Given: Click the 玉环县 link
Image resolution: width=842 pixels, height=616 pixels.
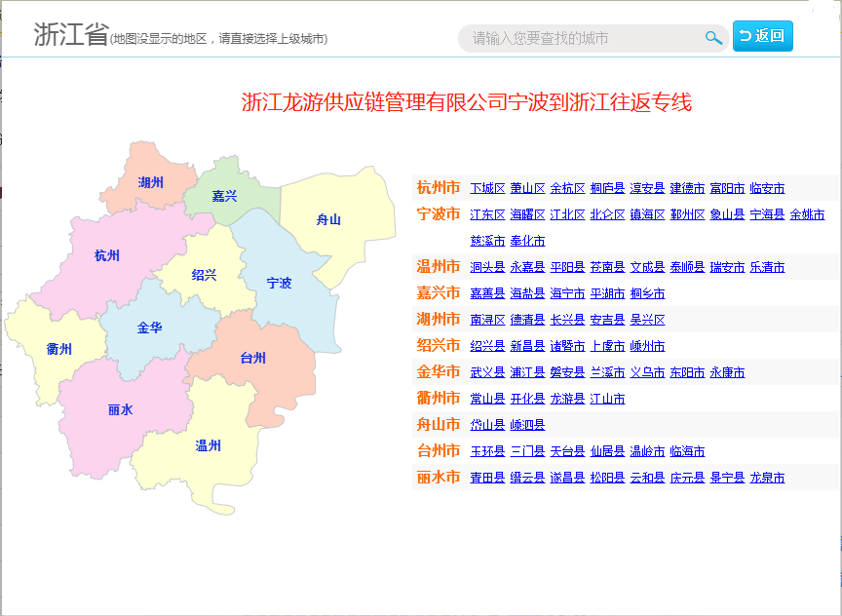Looking at the screenshot, I should (487, 451).
